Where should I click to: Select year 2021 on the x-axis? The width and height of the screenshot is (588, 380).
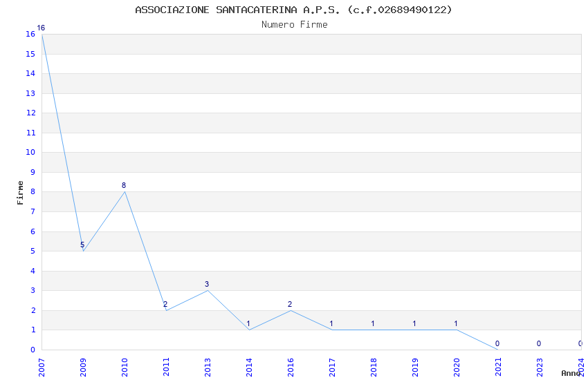point(498,367)
